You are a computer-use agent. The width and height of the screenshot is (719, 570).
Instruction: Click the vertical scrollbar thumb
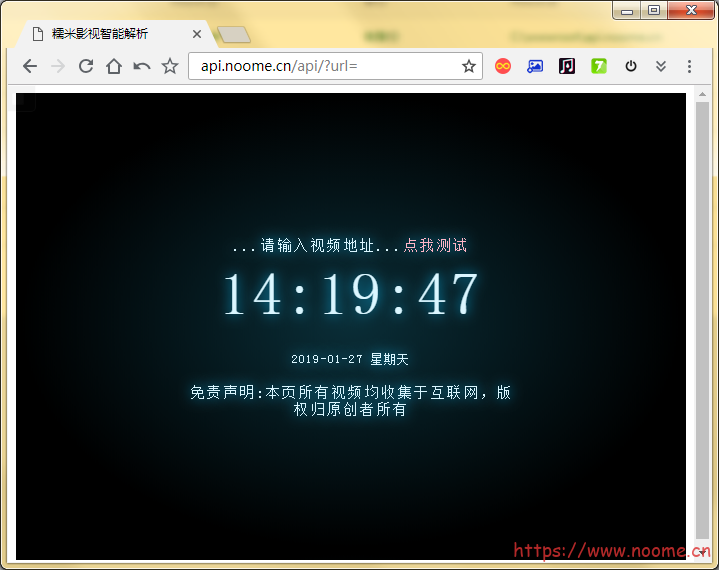point(702,321)
